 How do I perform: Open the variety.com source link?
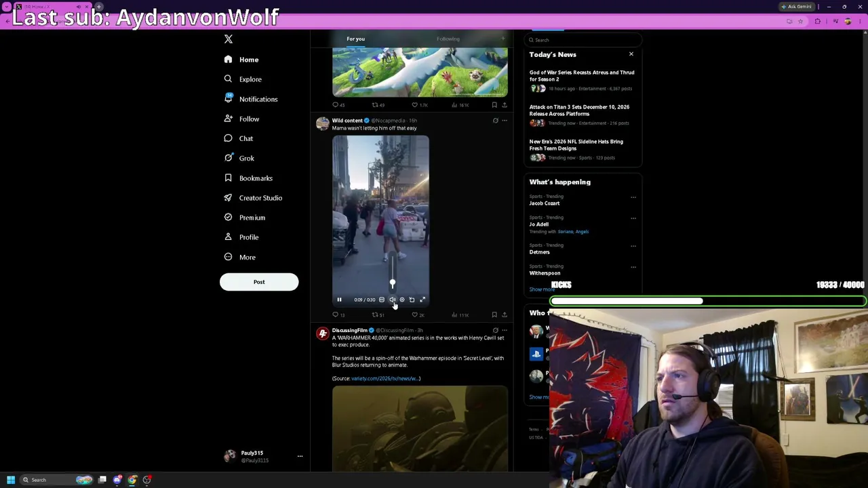coord(385,379)
